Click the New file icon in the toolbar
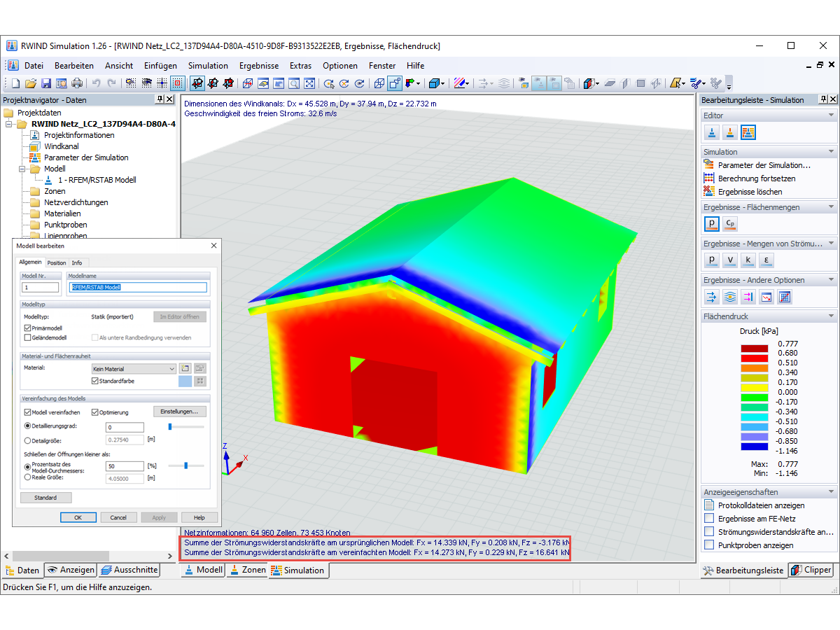840x630 pixels. (16, 83)
